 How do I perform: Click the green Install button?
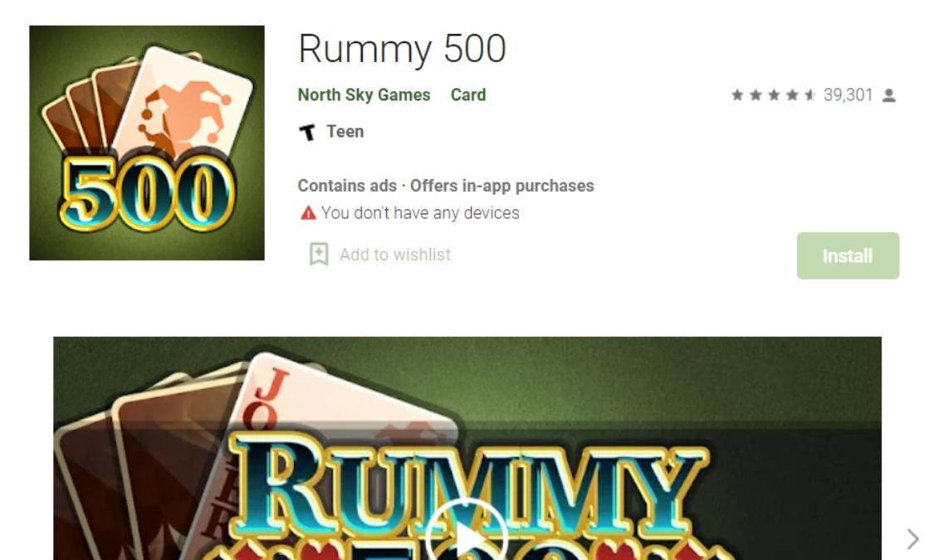click(848, 256)
